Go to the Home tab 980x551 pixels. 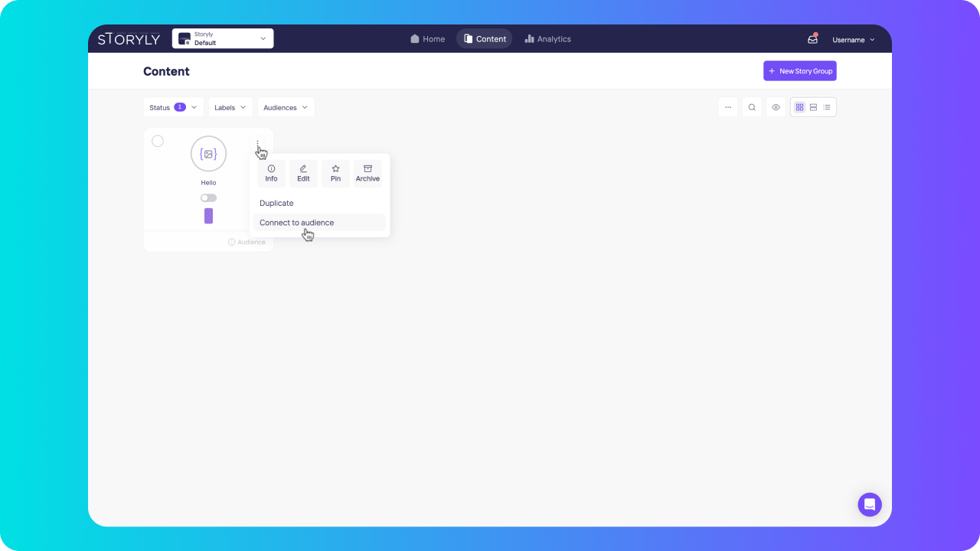point(427,39)
